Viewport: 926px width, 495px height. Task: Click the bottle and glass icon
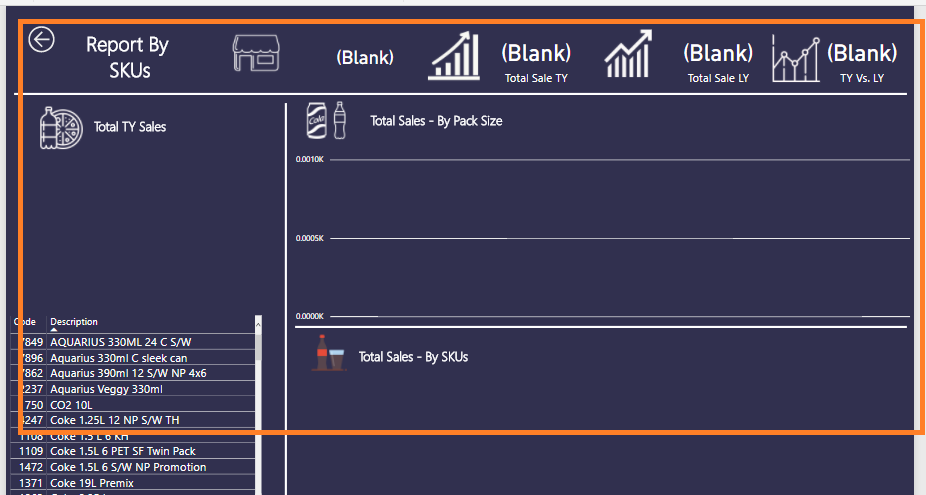tap(329, 353)
